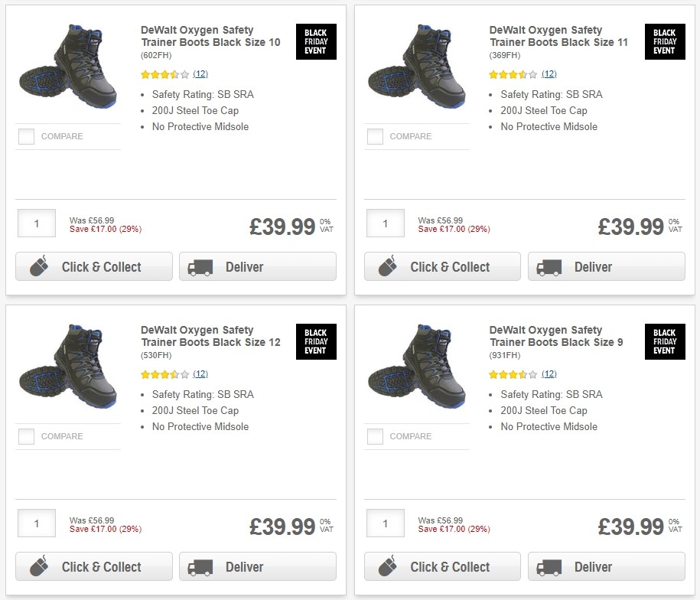
Task: Enable the Compare checkbox for Size 9 boots
Action: click(375, 437)
